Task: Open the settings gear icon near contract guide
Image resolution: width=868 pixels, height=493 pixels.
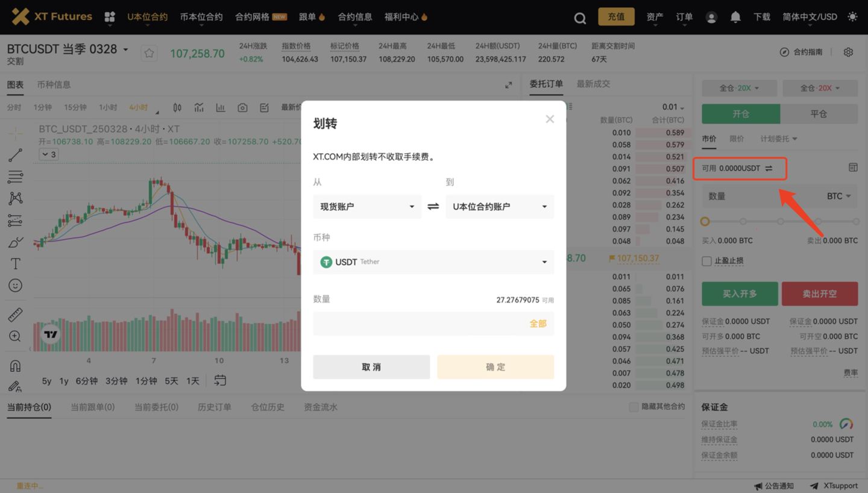Action: [x=848, y=52]
